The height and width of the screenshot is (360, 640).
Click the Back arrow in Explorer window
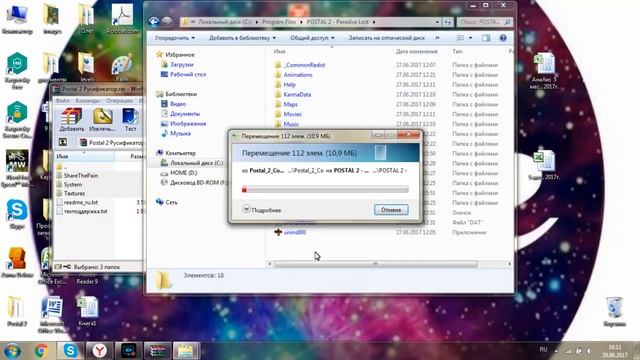(x=154, y=22)
